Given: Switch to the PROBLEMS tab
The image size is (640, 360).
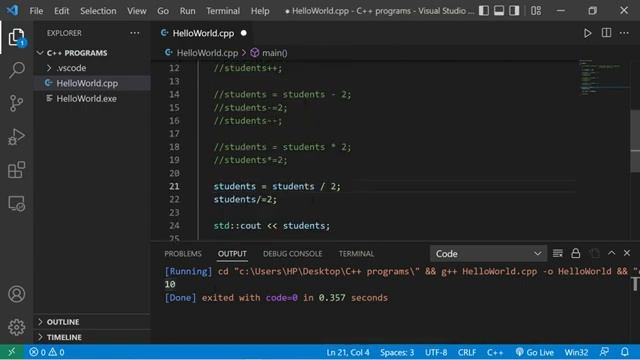Looking at the screenshot, I should point(183,253).
